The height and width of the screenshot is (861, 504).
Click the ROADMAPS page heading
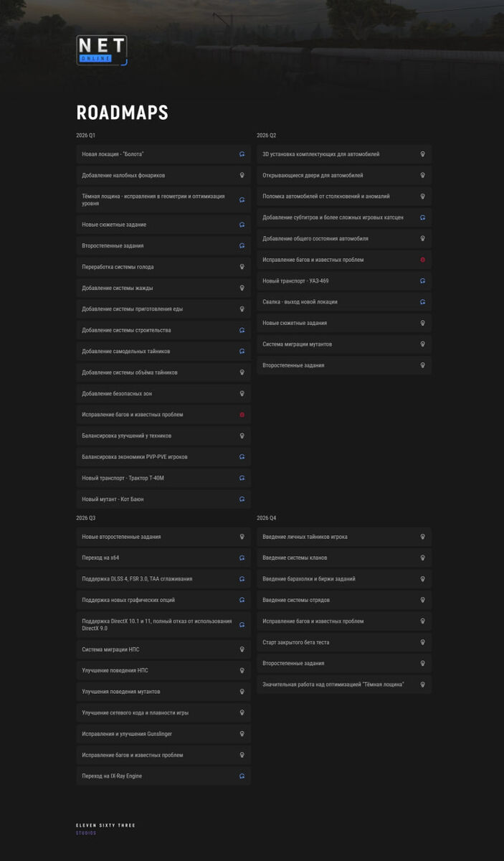pos(123,113)
